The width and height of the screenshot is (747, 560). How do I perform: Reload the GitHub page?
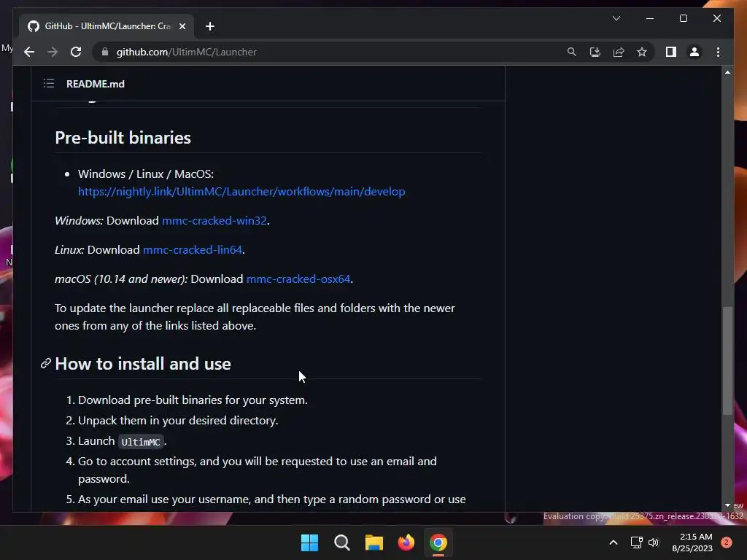[76, 52]
